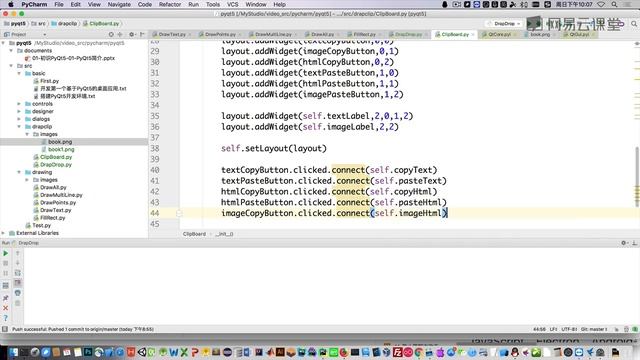This screenshot has height=360, width=640.
Task: Close the Run panel with the red X
Action: 6,308
